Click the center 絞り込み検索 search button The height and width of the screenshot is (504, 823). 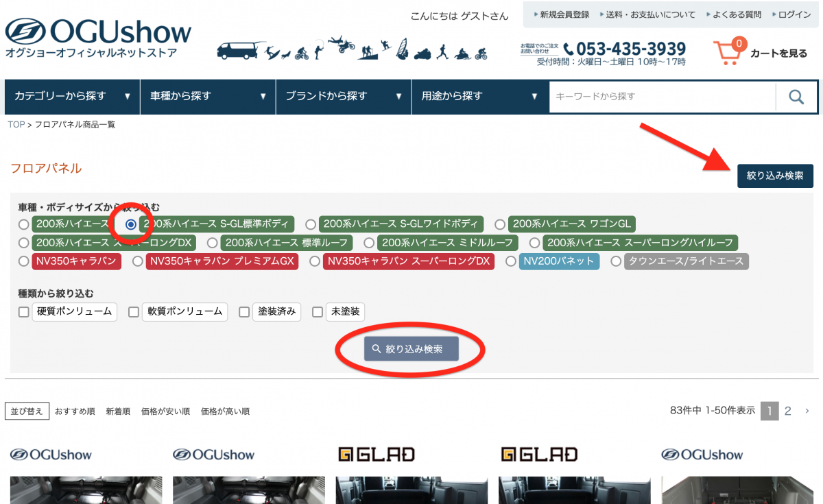coord(411,349)
